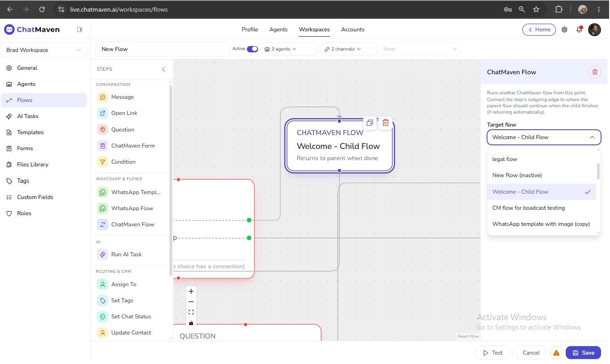610x364 pixels.
Task: Open AI Tasks in the sidebar
Action: pyautogui.click(x=44, y=116)
